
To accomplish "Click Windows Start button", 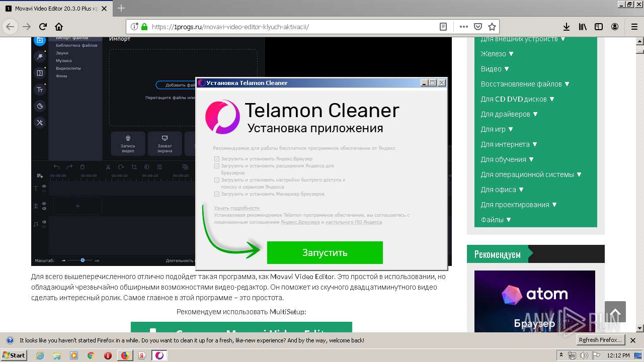I will [14, 355].
